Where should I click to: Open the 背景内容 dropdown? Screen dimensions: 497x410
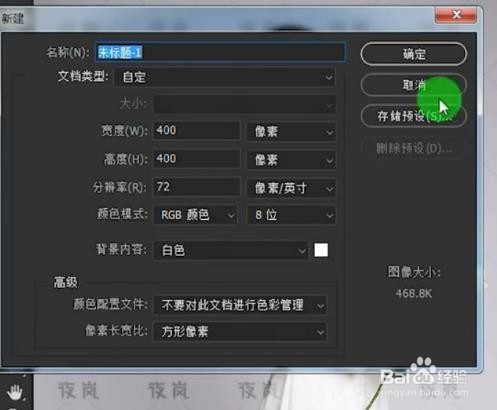pyautogui.click(x=230, y=250)
